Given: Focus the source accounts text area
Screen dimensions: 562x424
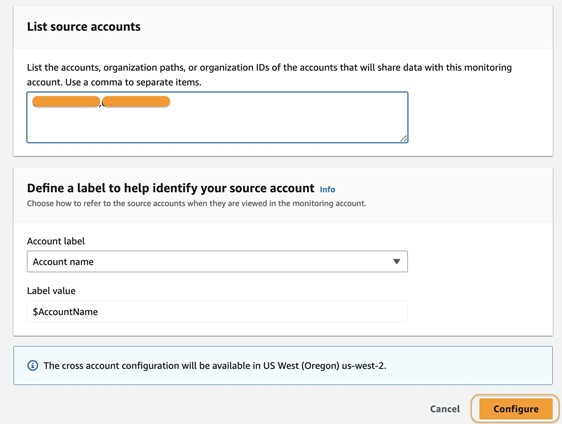Looking at the screenshot, I should [x=217, y=117].
